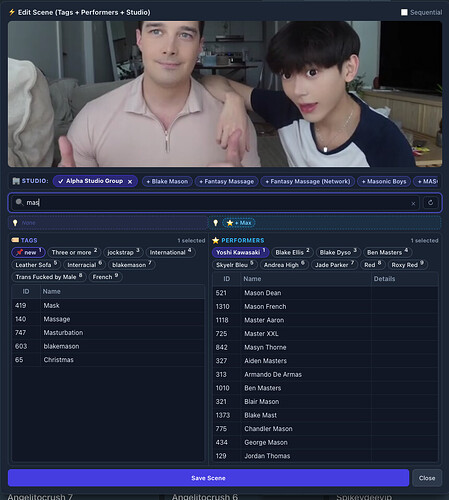Close the Edit Scene dialog
449x500 pixels.
pos(427,478)
